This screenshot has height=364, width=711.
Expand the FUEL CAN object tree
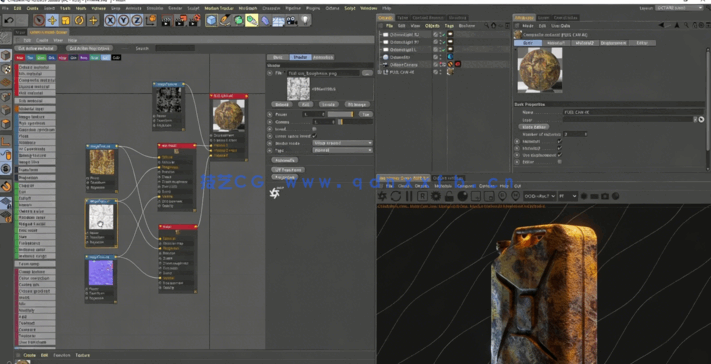pyautogui.click(x=380, y=72)
